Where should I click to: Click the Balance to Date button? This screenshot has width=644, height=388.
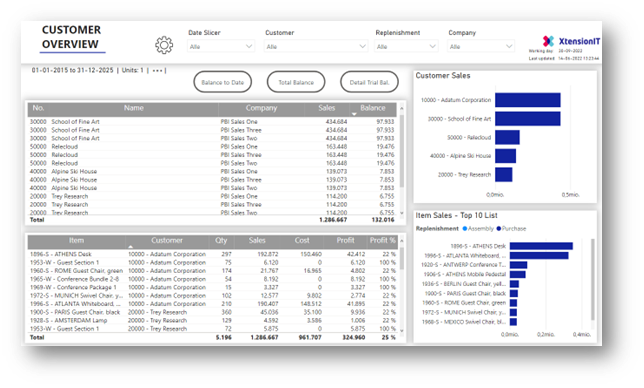click(223, 82)
